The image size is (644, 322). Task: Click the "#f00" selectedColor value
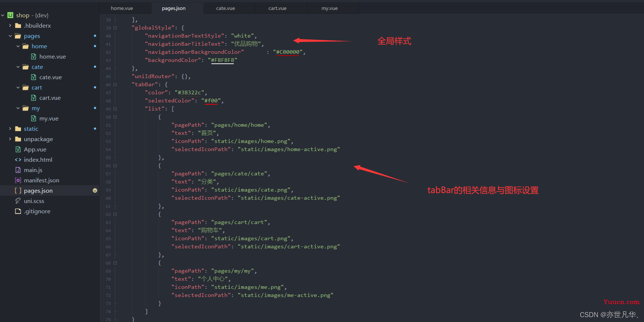pyautogui.click(x=211, y=101)
